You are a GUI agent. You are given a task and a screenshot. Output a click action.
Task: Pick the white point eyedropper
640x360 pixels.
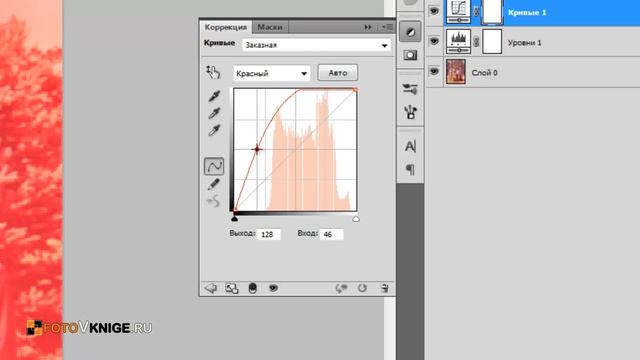214,130
